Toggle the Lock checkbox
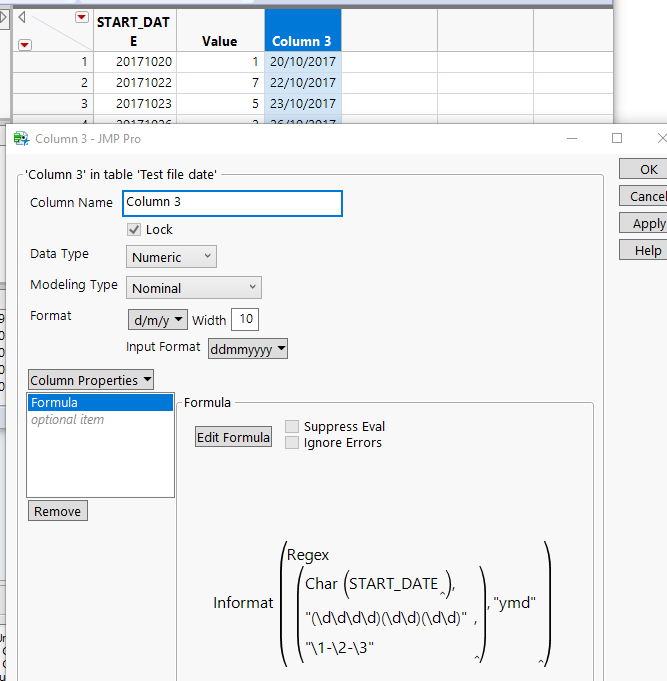667x681 pixels. click(134, 229)
